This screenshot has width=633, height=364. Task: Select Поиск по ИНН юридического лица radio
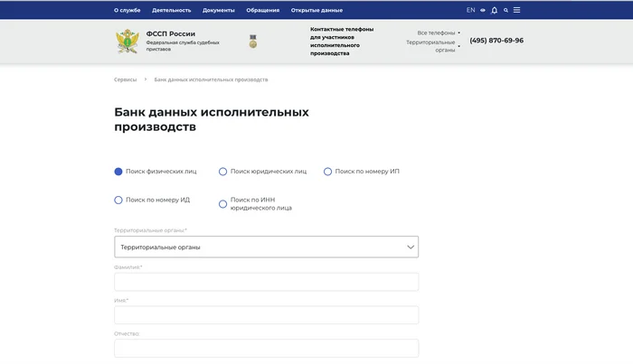[222, 204]
